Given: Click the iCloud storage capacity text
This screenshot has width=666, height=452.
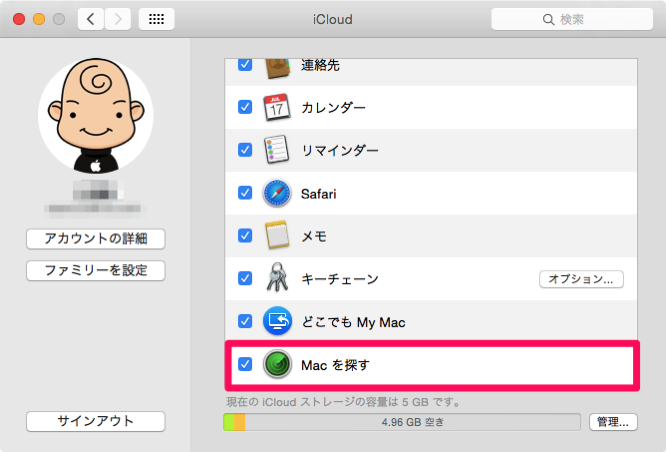Looking at the screenshot, I should coord(343,401).
